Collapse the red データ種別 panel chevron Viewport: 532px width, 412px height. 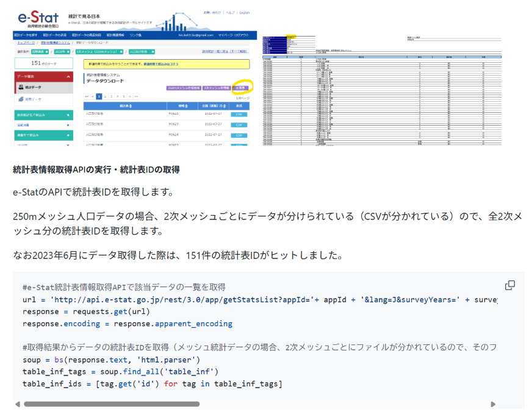coord(68,77)
